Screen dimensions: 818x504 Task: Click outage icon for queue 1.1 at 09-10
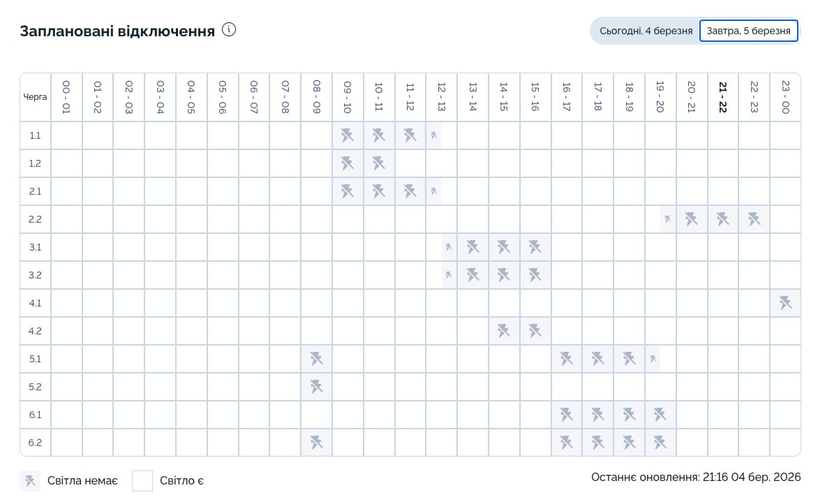click(x=348, y=135)
